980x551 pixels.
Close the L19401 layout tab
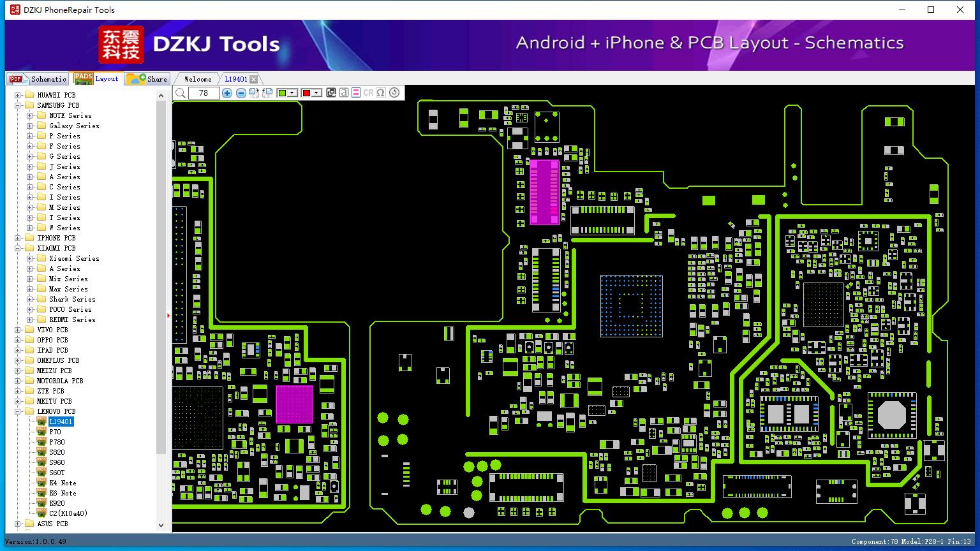coord(254,79)
